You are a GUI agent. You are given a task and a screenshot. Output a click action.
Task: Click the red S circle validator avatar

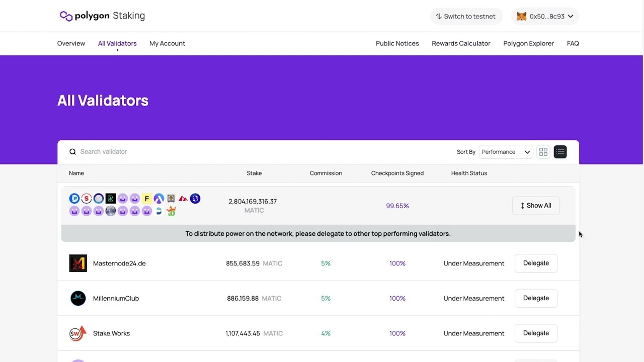point(87,199)
